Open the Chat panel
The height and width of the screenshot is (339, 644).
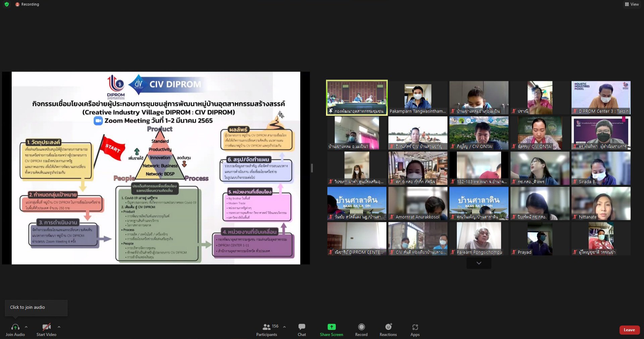pos(302,330)
